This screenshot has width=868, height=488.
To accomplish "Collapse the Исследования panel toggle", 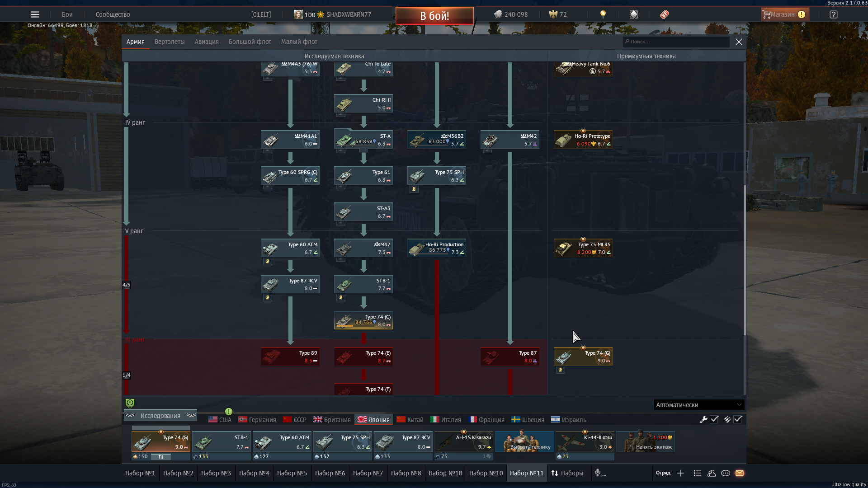I will [160, 416].
